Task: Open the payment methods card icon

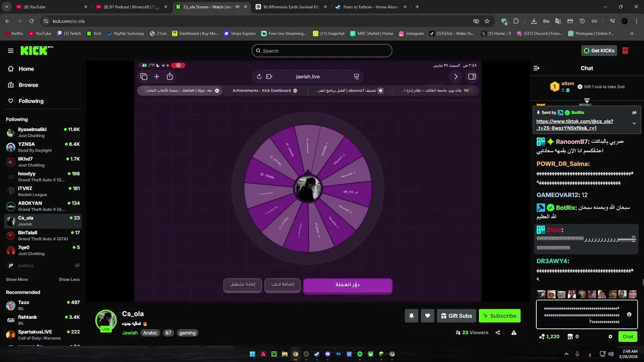Action: coord(570,21)
